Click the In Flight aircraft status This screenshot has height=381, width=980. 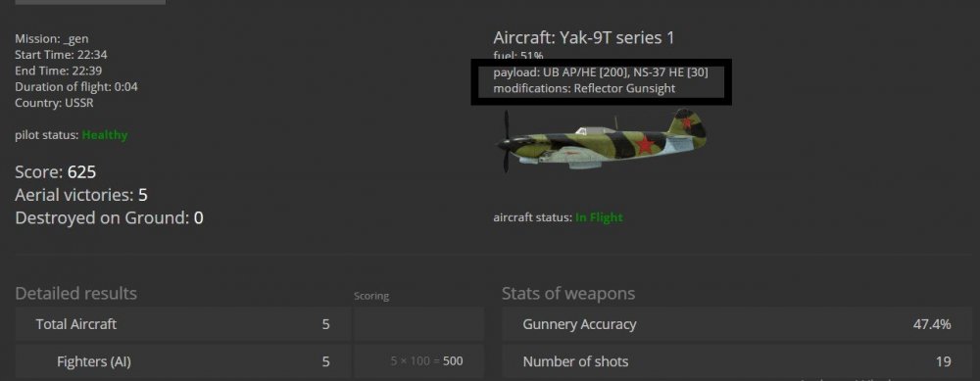pyautogui.click(x=599, y=217)
